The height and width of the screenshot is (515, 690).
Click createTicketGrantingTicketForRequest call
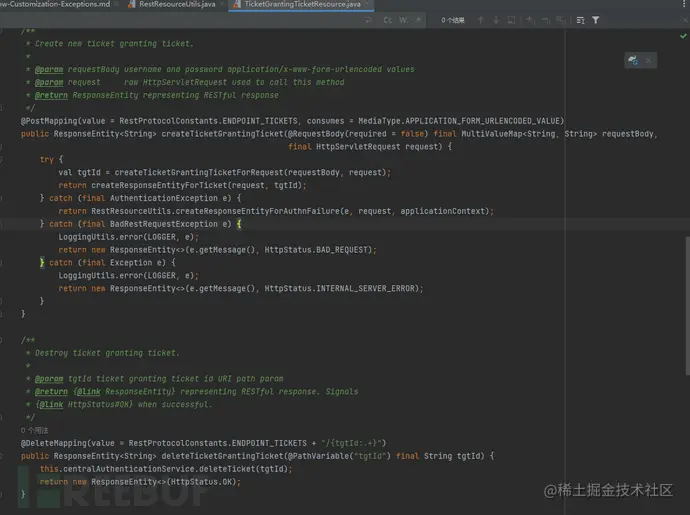[x=199, y=173]
